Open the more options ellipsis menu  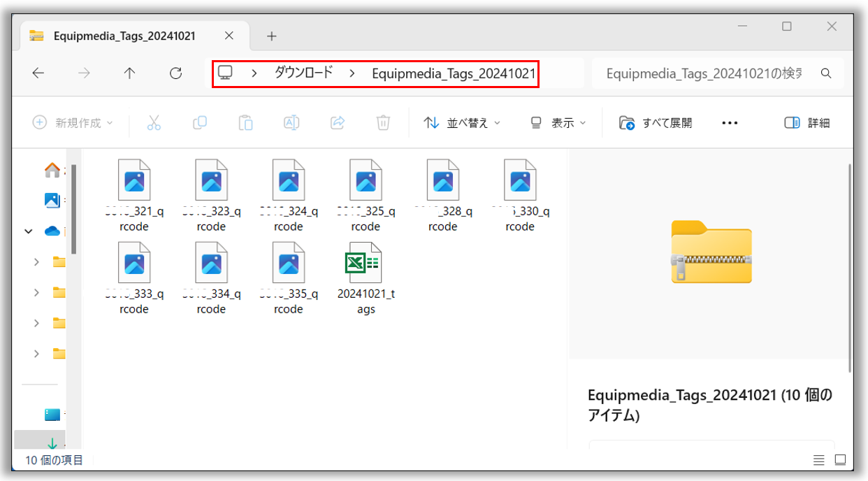[730, 123]
